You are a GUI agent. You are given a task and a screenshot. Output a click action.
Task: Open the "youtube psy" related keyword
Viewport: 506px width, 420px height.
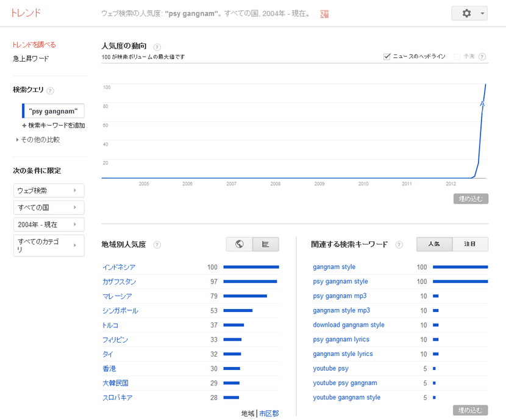(331, 368)
